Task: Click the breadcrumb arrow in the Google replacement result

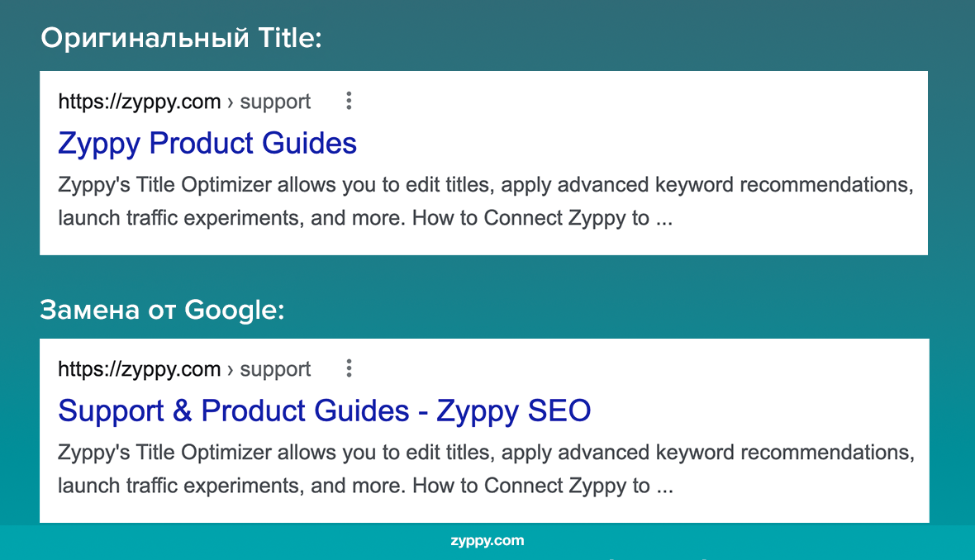Action: tap(231, 370)
